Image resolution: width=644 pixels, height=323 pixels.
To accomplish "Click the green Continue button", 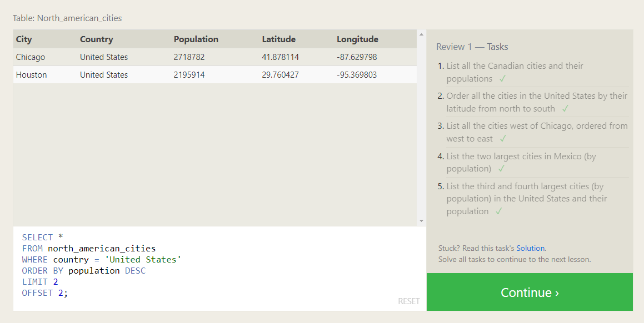I will [x=530, y=292].
